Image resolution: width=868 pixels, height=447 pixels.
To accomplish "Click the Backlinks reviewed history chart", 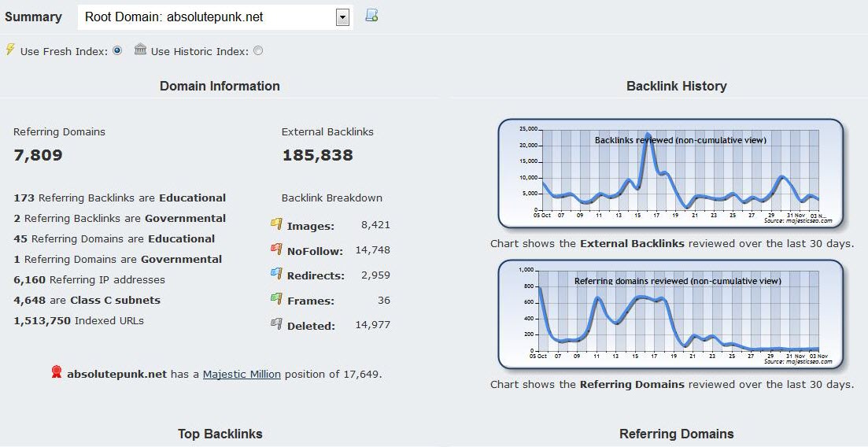I will 670,173.
